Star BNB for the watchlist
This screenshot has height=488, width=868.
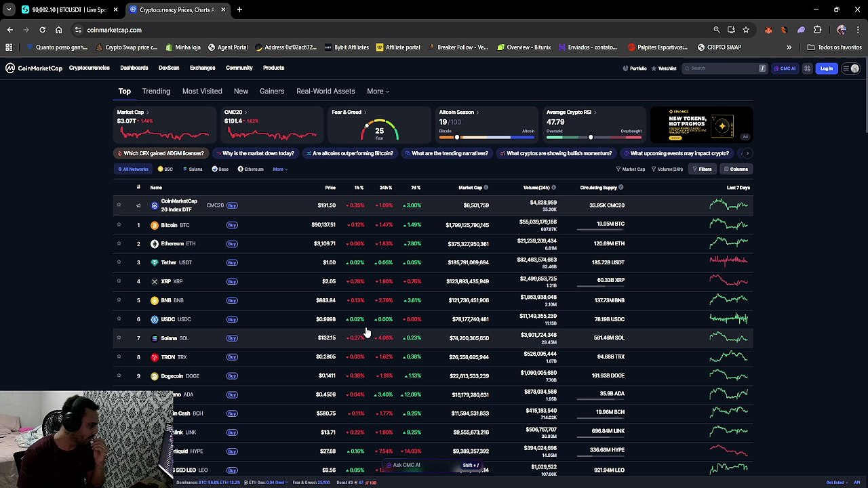tap(119, 300)
